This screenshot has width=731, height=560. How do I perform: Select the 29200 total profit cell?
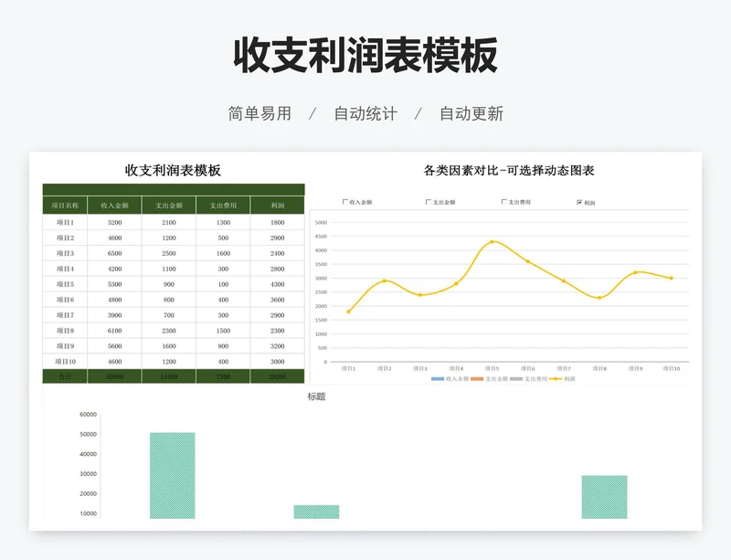(278, 376)
